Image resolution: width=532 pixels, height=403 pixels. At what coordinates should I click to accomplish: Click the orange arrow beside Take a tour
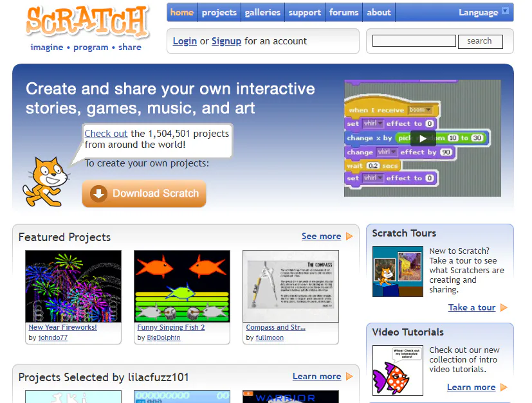[504, 307]
